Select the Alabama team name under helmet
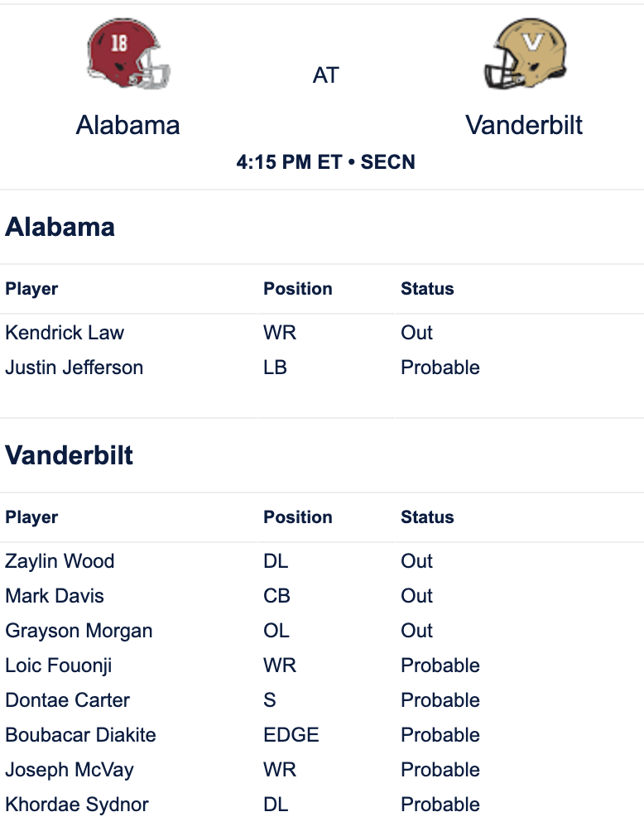The image size is (644, 836). (128, 125)
